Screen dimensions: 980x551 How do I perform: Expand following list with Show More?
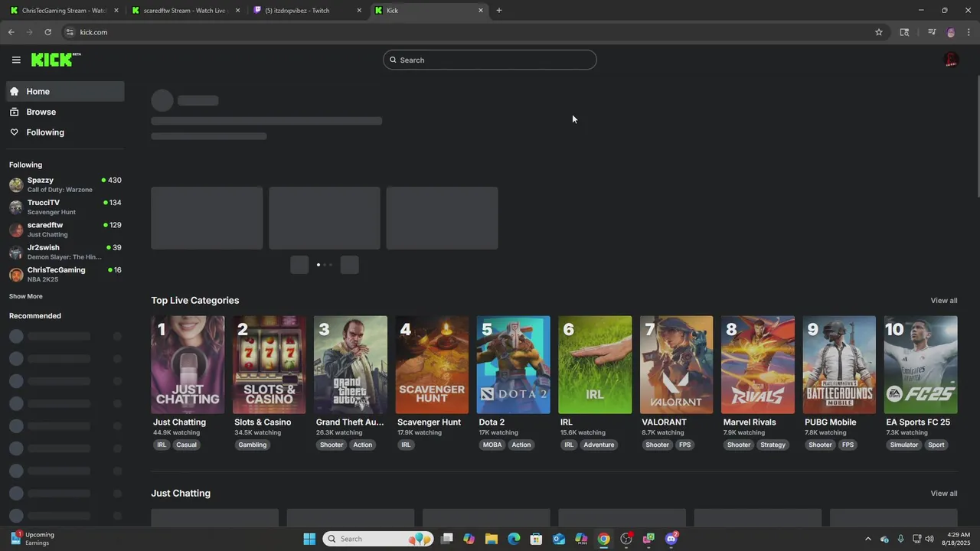26,296
